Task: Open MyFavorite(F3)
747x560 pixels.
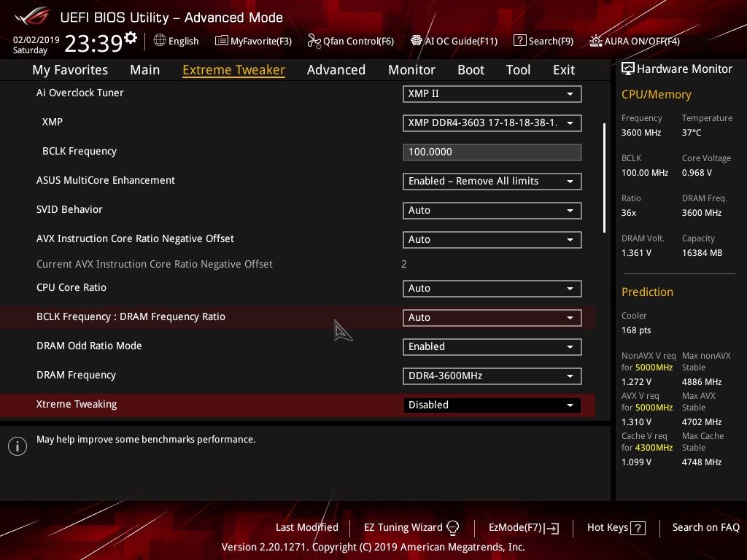Action: [253, 41]
